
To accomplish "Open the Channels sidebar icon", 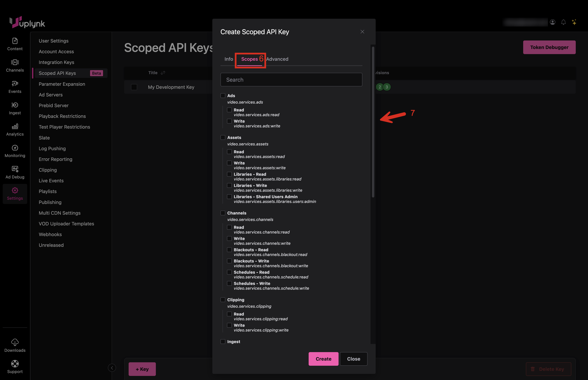I will click(x=15, y=62).
